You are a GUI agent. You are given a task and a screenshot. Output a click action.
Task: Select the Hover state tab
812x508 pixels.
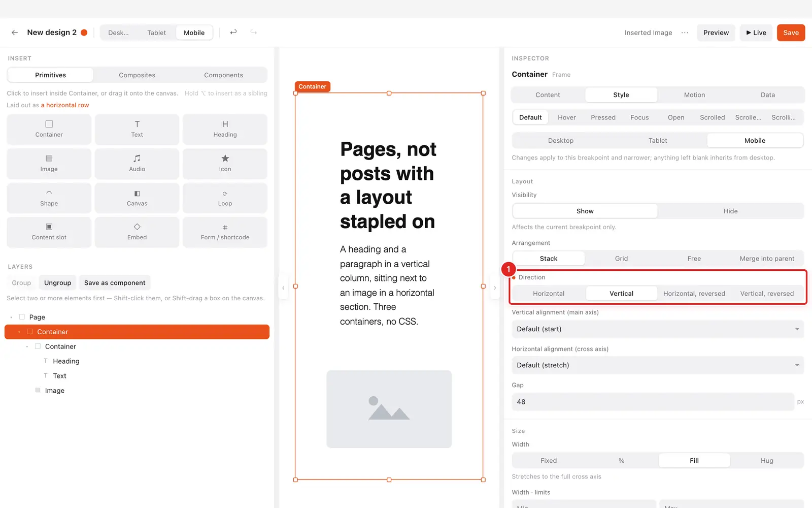pyautogui.click(x=567, y=117)
